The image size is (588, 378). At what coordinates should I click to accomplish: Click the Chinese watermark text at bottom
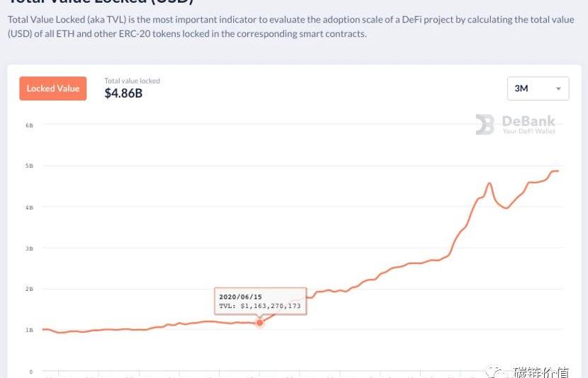(541, 372)
